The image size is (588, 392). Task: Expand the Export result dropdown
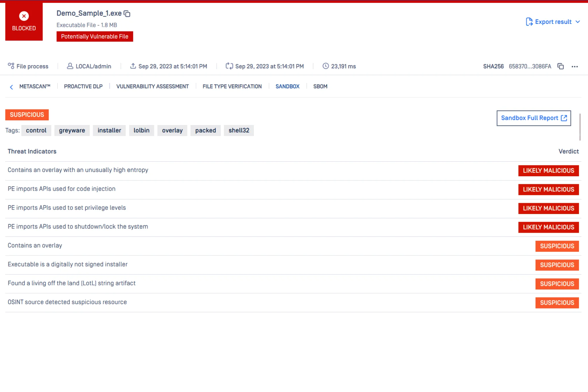[578, 22]
